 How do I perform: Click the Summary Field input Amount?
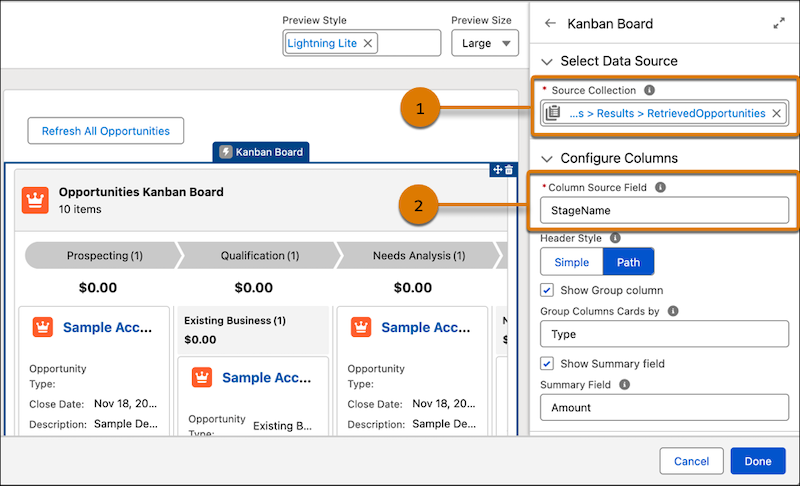tap(664, 407)
